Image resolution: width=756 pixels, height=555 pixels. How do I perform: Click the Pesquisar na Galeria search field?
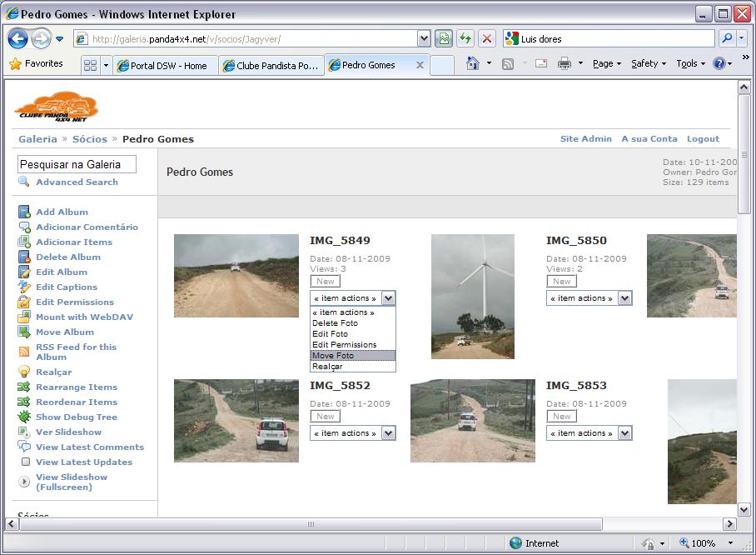click(x=77, y=164)
